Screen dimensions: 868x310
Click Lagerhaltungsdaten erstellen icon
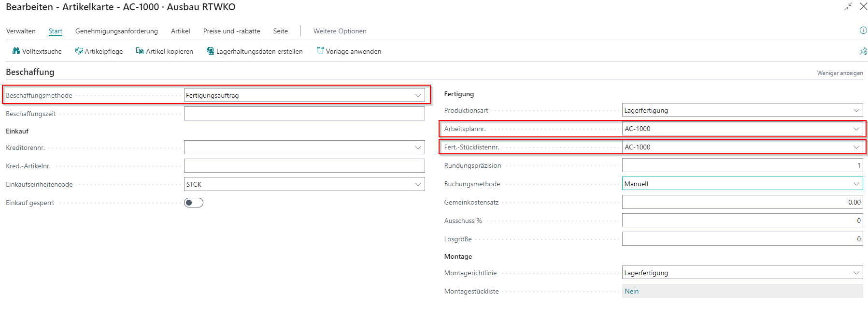(x=211, y=51)
